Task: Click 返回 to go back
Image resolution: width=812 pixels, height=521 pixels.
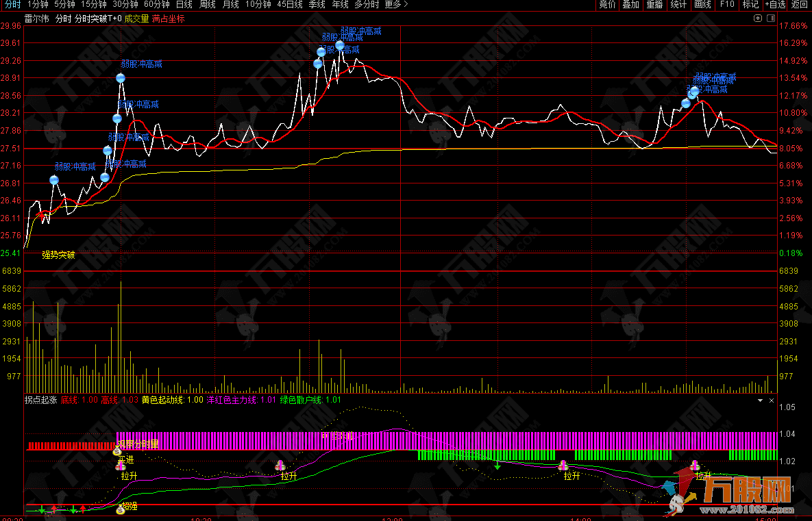Action: pyautogui.click(x=800, y=5)
